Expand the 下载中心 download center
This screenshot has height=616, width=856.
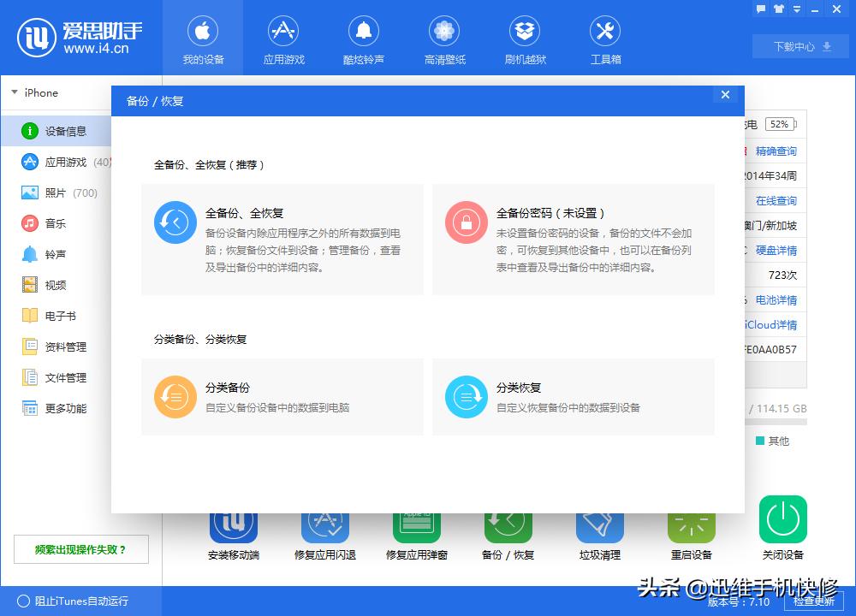click(799, 46)
